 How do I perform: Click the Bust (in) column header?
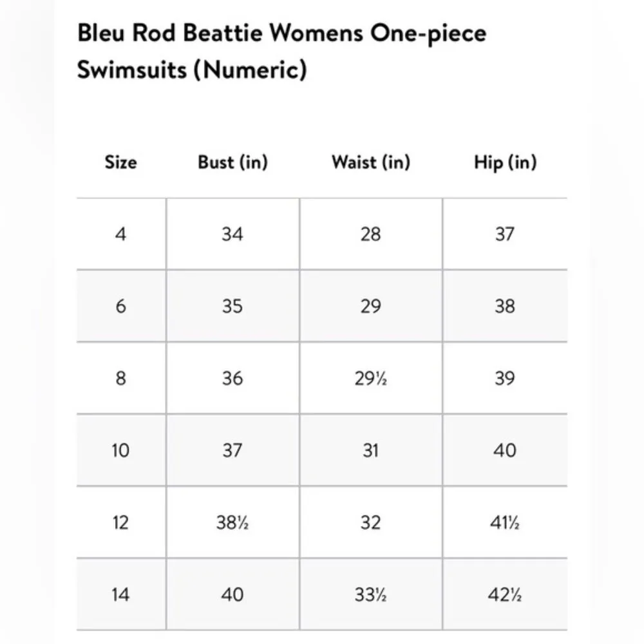pos(232,162)
